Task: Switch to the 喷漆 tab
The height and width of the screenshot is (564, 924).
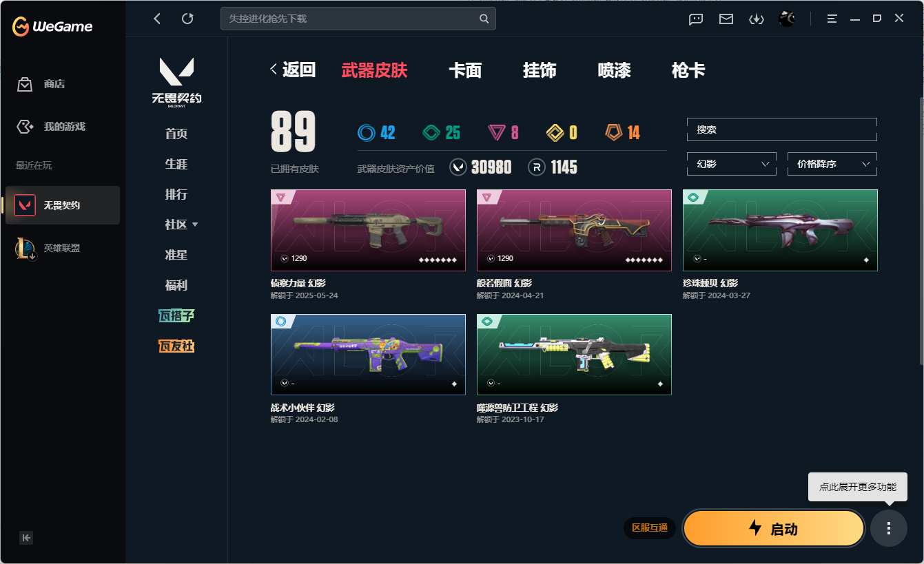Action: [x=614, y=70]
